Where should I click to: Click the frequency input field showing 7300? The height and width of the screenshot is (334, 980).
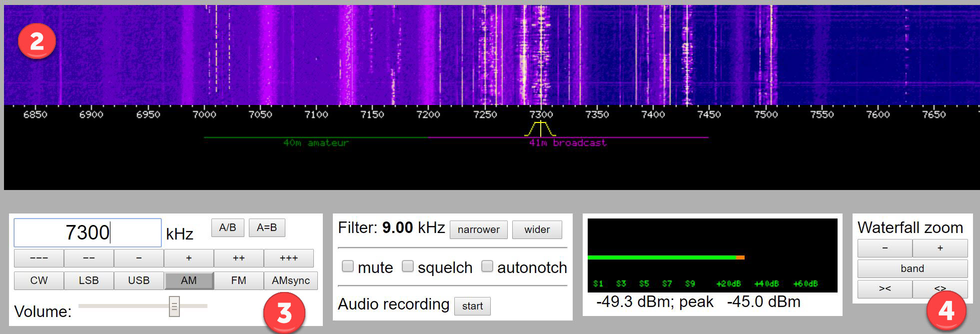(x=87, y=232)
